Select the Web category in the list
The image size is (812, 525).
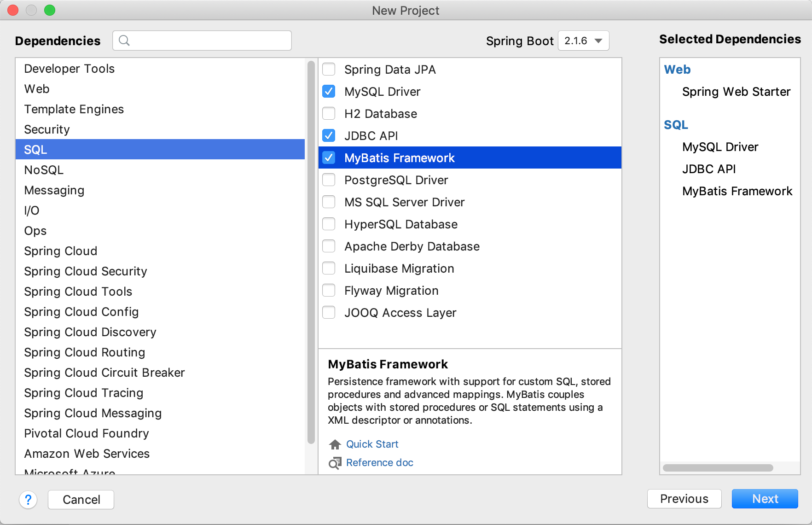pos(160,89)
